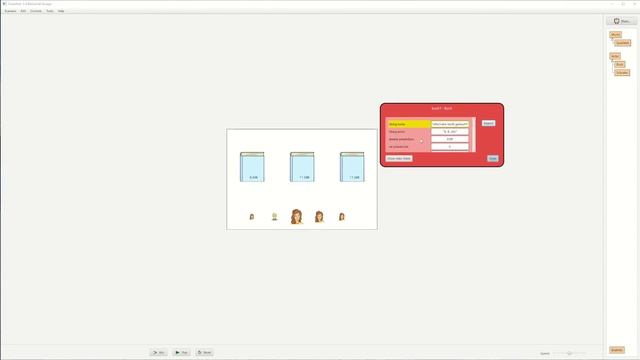
Task: Open the Controls menu
Action: coord(36,11)
